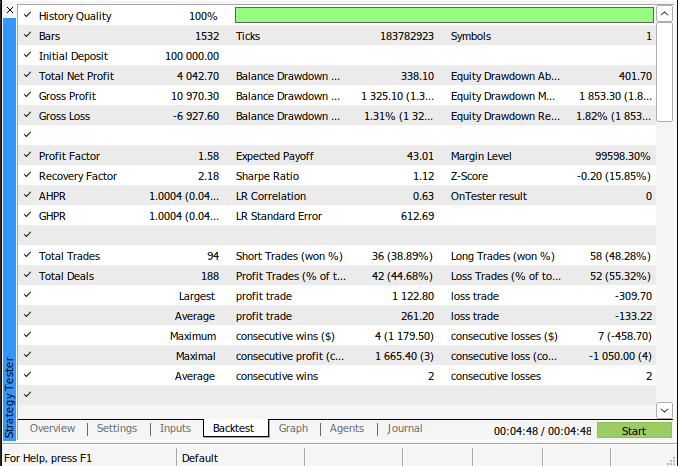Toggle the checkmark beside Recovery Factor
The width and height of the screenshot is (678, 466).
(x=28, y=175)
